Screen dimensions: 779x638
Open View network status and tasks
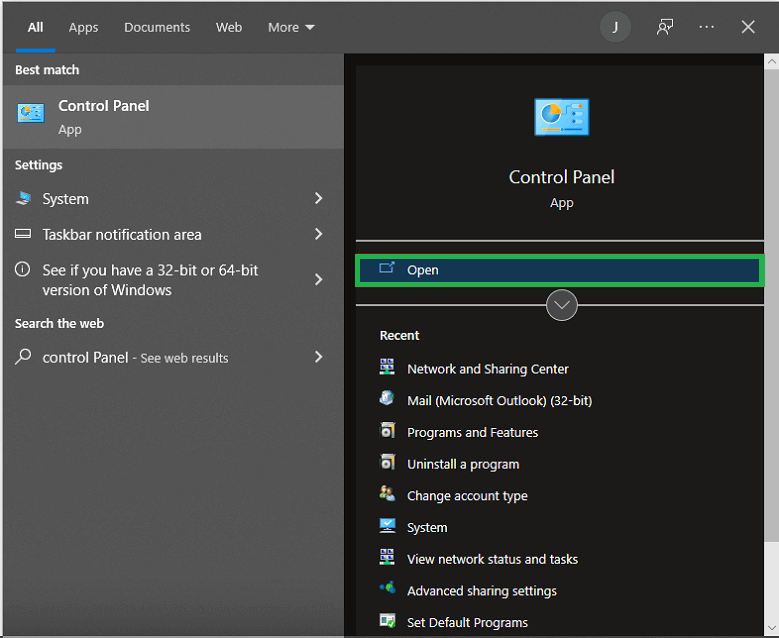point(492,559)
